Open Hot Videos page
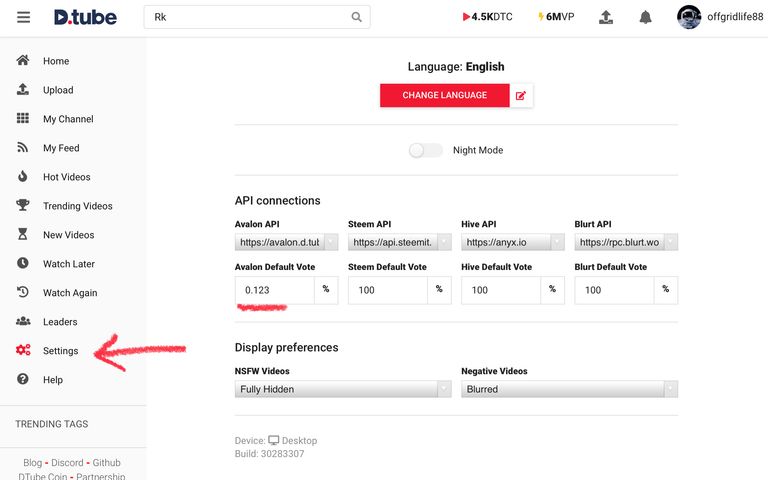 [x=67, y=177]
